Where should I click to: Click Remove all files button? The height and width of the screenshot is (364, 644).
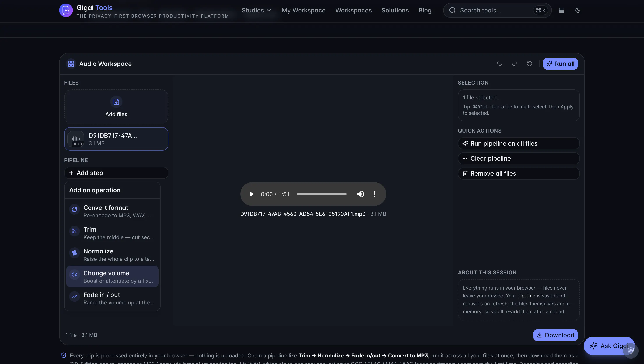[x=519, y=173]
